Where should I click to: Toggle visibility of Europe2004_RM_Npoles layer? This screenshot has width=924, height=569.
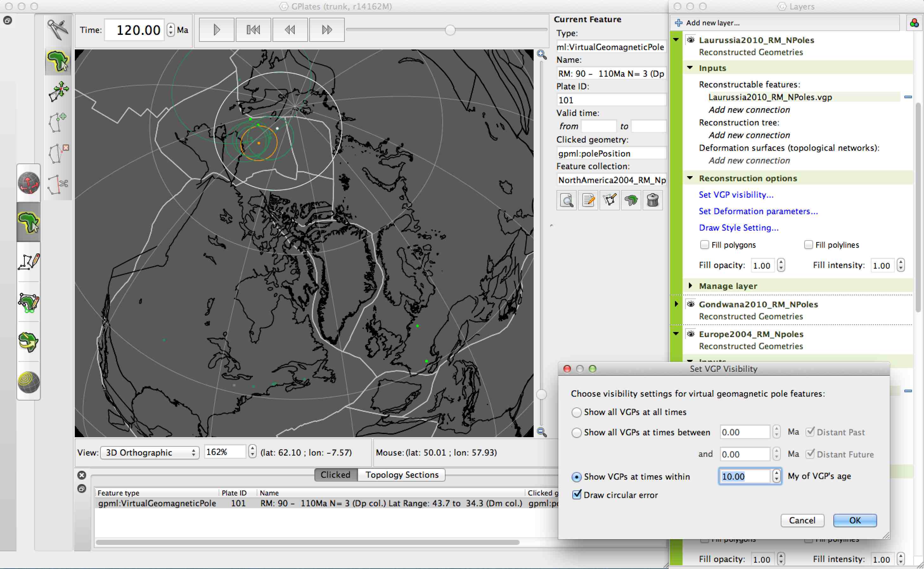point(690,334)
